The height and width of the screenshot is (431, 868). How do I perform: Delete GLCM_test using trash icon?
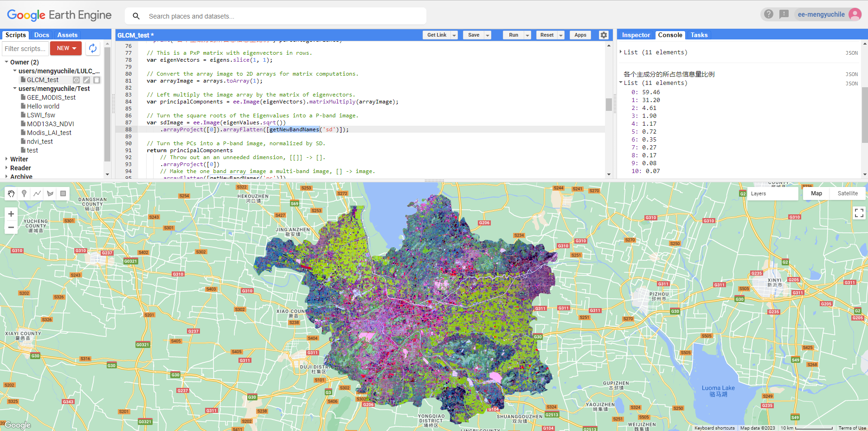pos(97,80)
